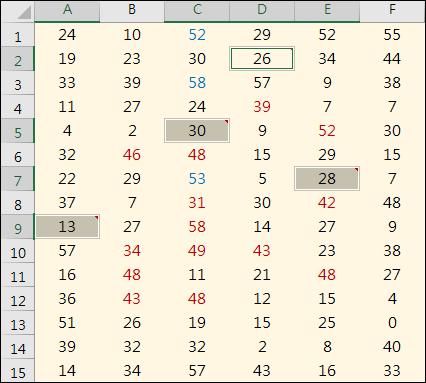Click cell E13 containing 25

click(327, 323)
